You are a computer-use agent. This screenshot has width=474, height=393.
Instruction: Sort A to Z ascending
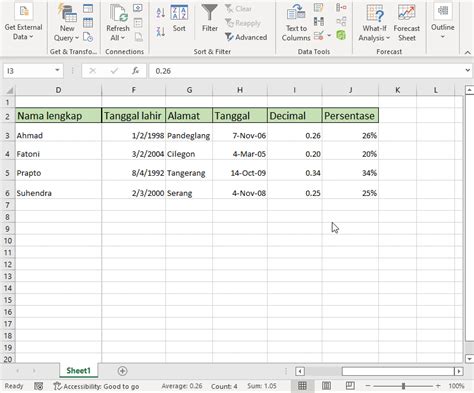pyautogui.click(x=161, y=13)
